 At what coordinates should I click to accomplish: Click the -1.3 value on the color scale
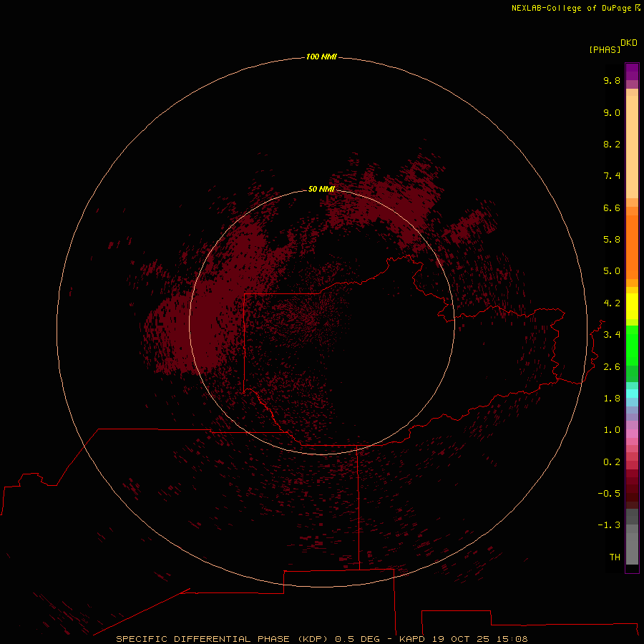pyautogui.click(x=609, y=525)
